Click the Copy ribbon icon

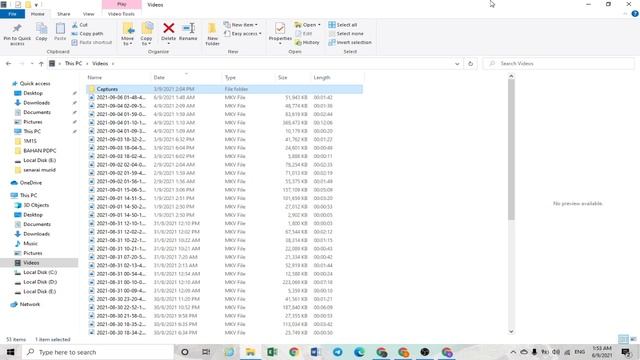pyautogui.click(x=41, y=29)
